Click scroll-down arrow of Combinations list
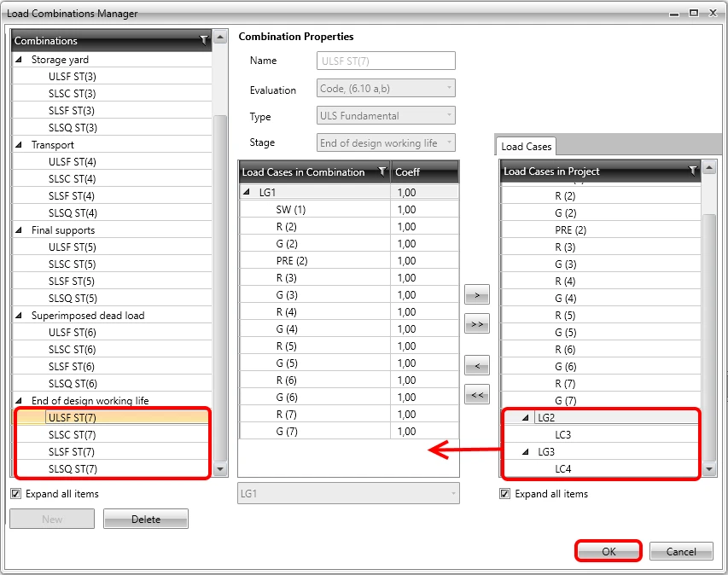The image size is (728, 575). pos(220,469)
